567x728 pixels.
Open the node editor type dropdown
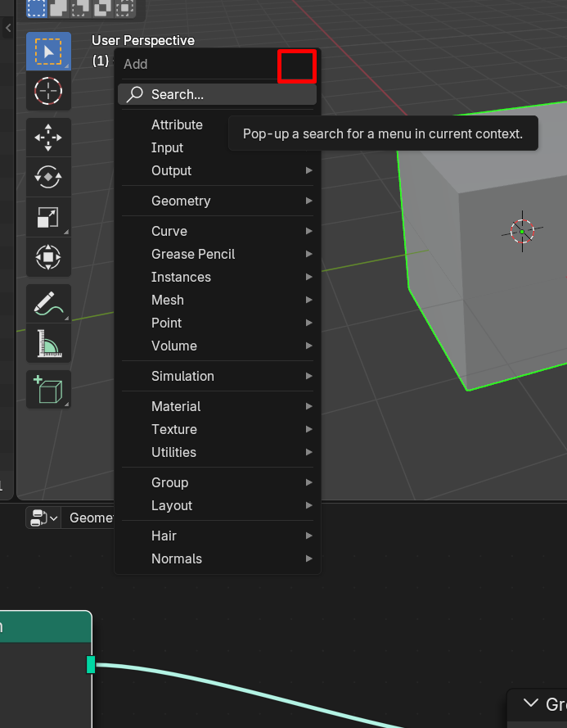(x=43, y=518)
